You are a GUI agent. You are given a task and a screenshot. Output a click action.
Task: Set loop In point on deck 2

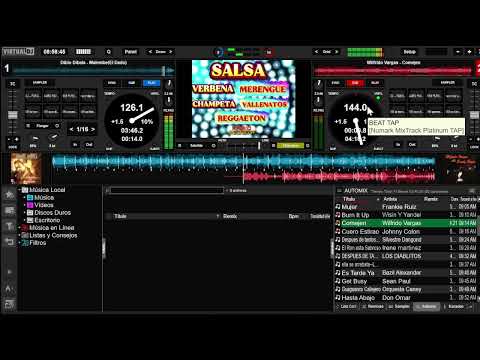tap(398, 145)
